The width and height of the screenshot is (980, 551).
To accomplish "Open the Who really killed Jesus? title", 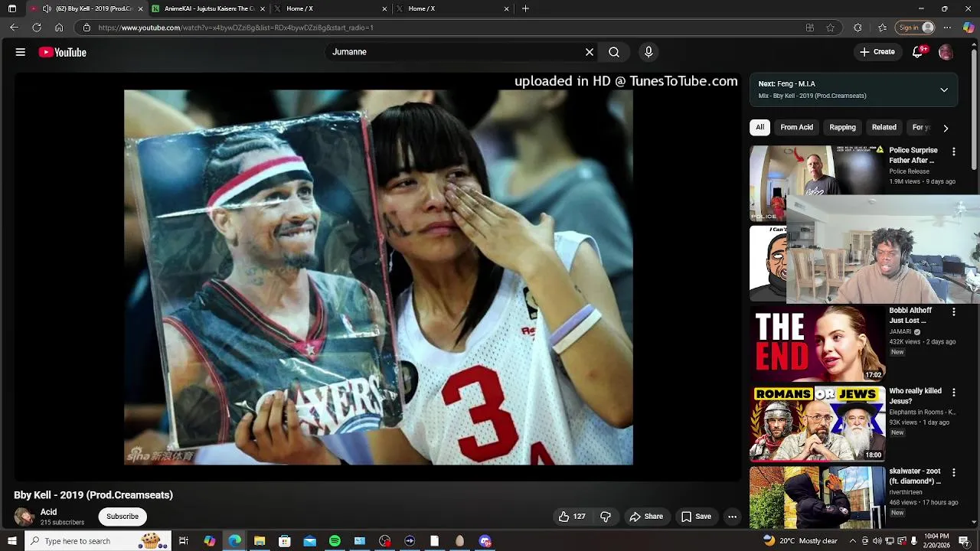I will tap(916, 396).
